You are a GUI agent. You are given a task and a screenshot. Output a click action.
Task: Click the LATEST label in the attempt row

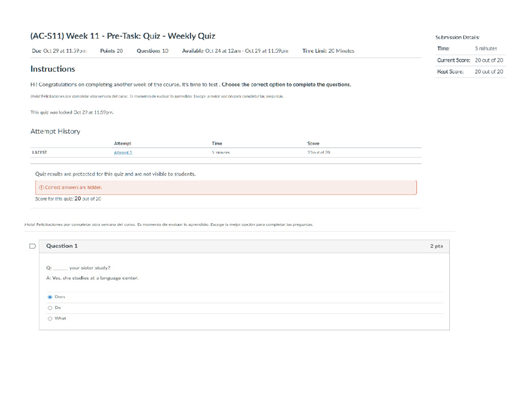coord(39,153)
